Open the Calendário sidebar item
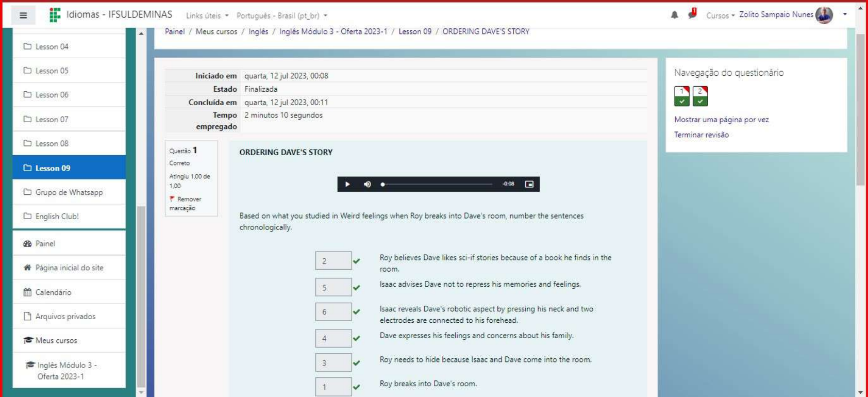 [x=53, y=292]
